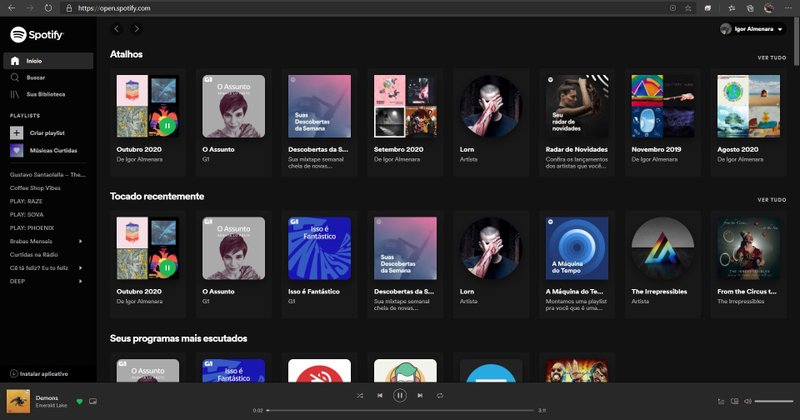Click the open.spotify.com address bar
Viewport: 800px width, 420px height.
point(378,8)
